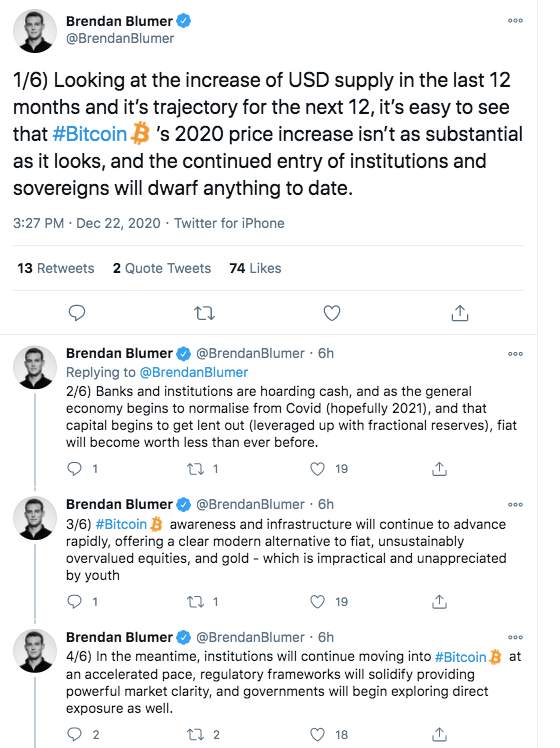Open the #Bitcoin hashtag in main tweet
The height and width of the screenshot is (748, 560).
[x=90, y=134]
